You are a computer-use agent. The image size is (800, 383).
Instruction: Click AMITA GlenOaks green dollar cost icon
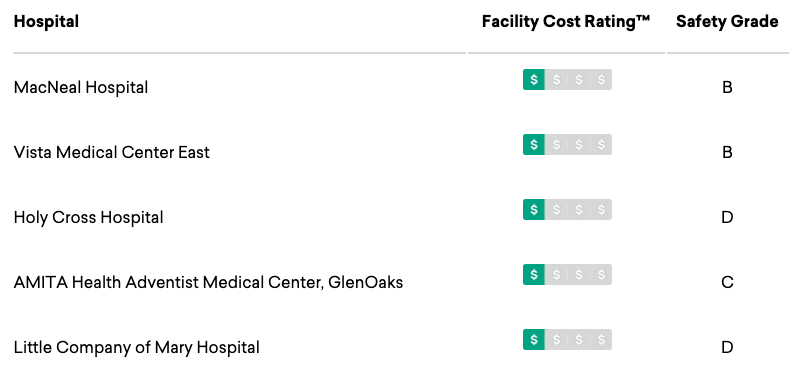534,274
